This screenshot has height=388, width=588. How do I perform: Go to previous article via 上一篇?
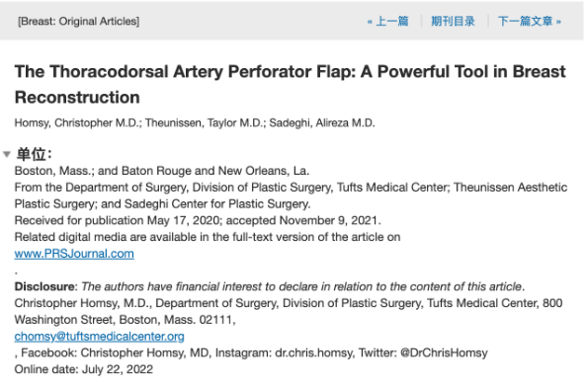[x=387, y=21]
